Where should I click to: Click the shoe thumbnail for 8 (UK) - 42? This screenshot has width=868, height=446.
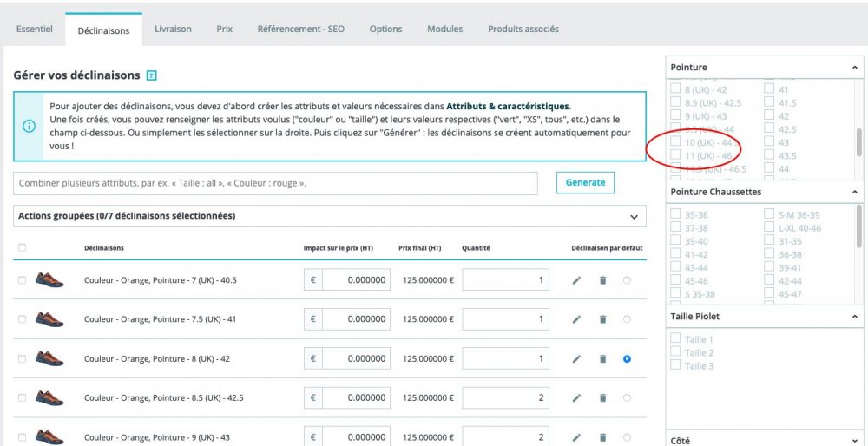coord(49,358)
